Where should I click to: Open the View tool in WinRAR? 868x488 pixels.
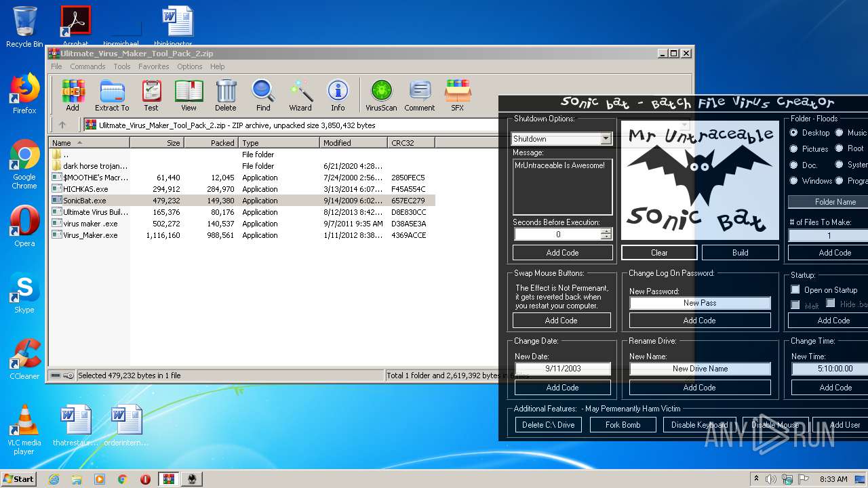(189, 96)
